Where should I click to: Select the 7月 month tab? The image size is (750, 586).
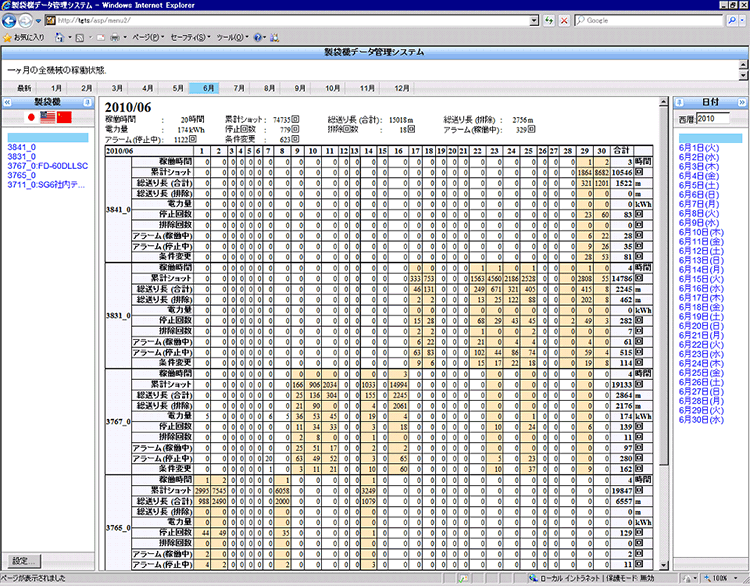click(x=239, y=88)
